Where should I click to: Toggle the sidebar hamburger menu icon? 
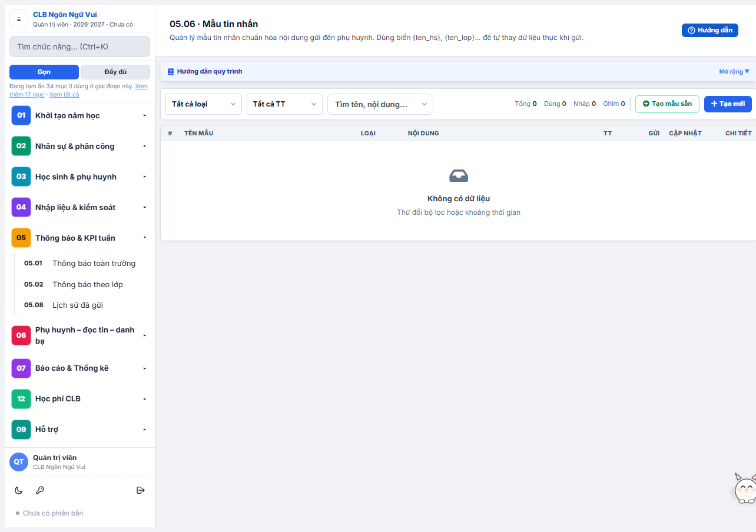[x=19, y=19]
